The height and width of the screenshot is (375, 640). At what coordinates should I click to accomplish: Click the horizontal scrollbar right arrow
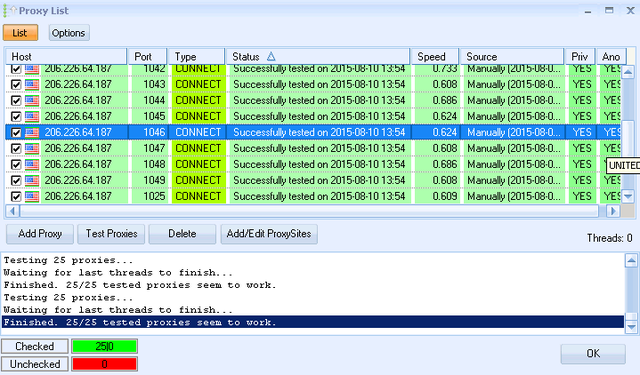613,211
